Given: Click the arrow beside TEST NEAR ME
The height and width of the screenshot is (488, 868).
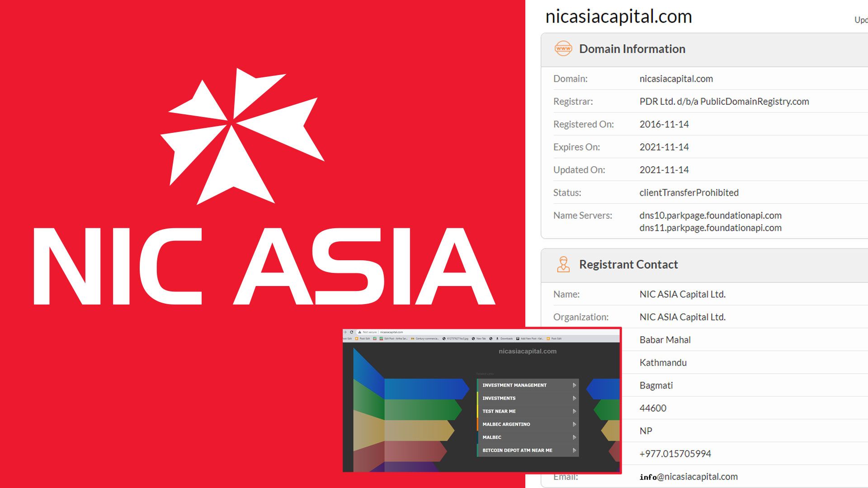Looking at the screenshot, I should [574, 411].
